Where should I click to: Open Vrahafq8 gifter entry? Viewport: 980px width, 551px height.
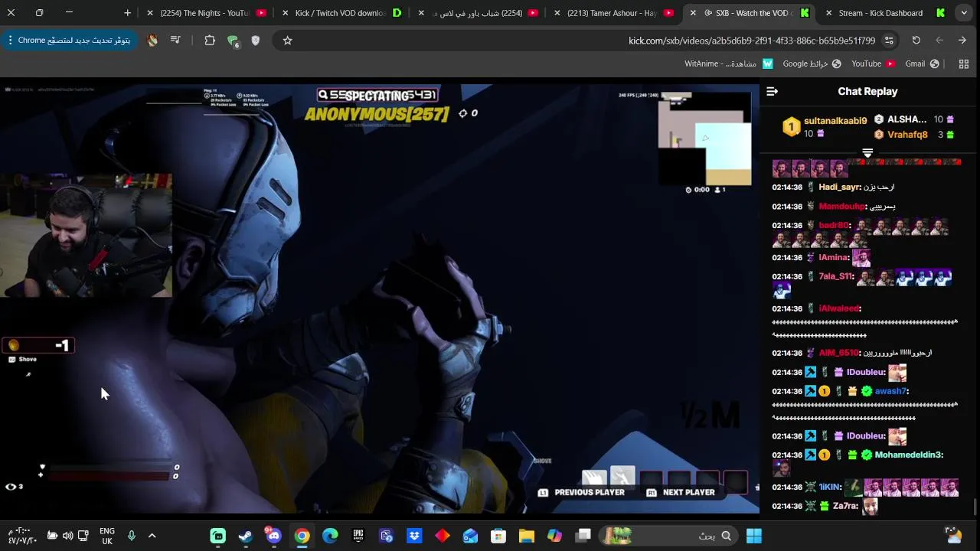907,135
